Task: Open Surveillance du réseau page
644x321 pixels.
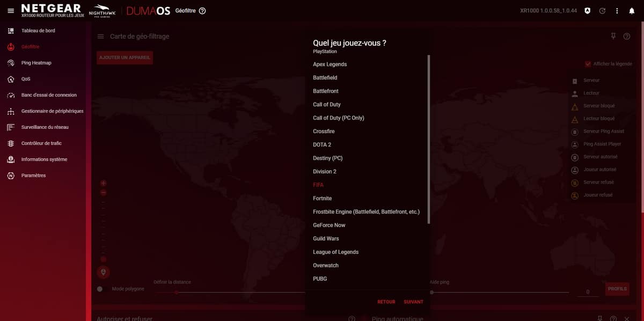Action: [45, 127]
